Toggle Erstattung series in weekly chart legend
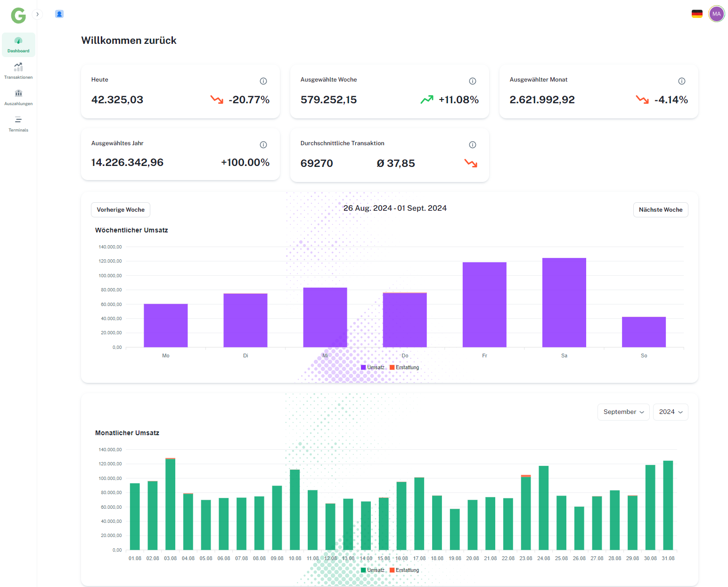The width and height of the screenshot is (728, 587). click(404, 367)
